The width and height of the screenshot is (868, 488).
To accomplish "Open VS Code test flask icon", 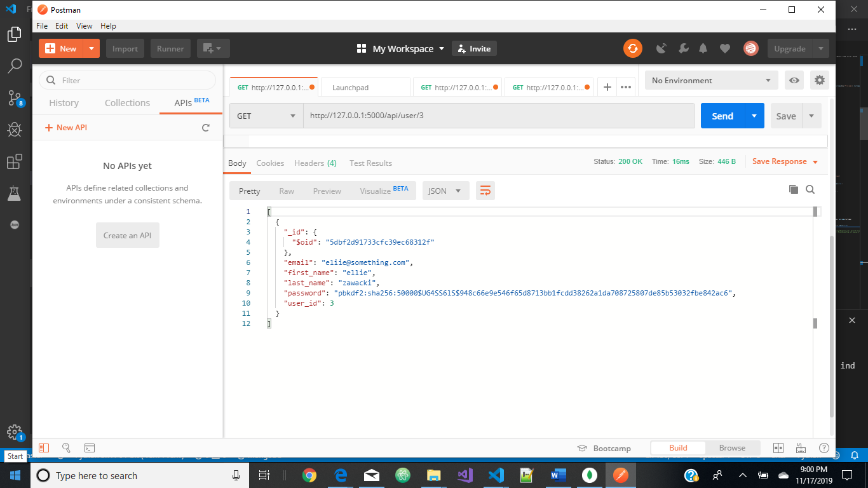I will 15,193.
